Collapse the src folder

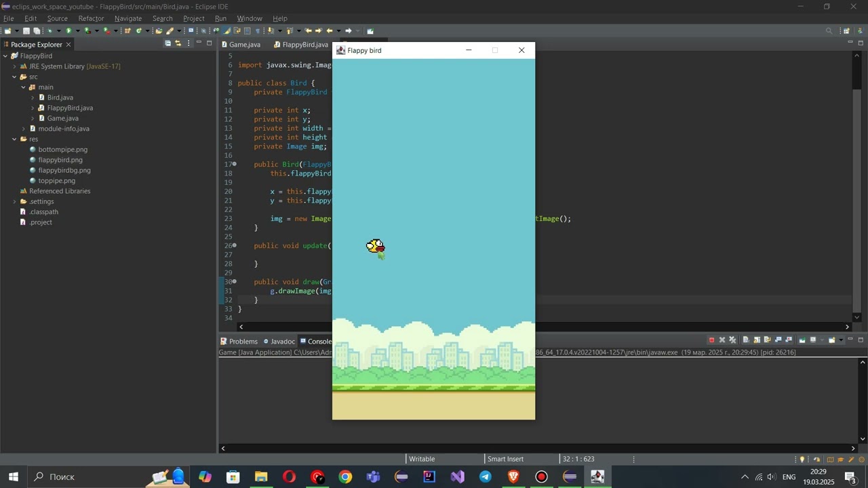tap(14, 77)
